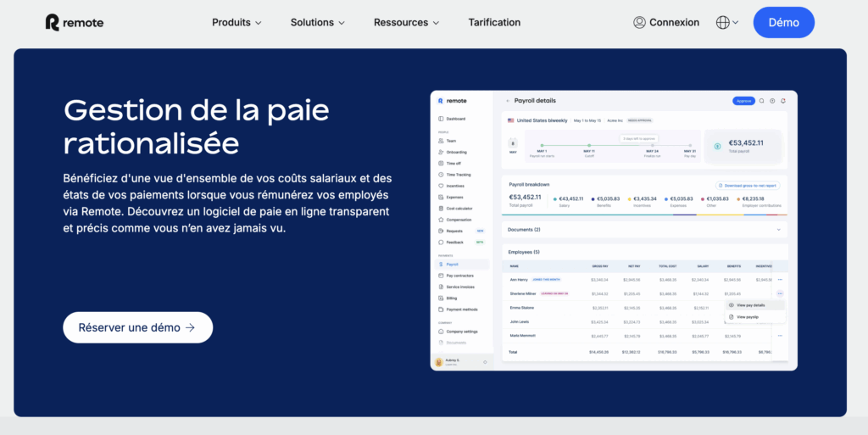
Task: Click the Company settings icon
Action: pyautogui.click(x=441, y=332)
